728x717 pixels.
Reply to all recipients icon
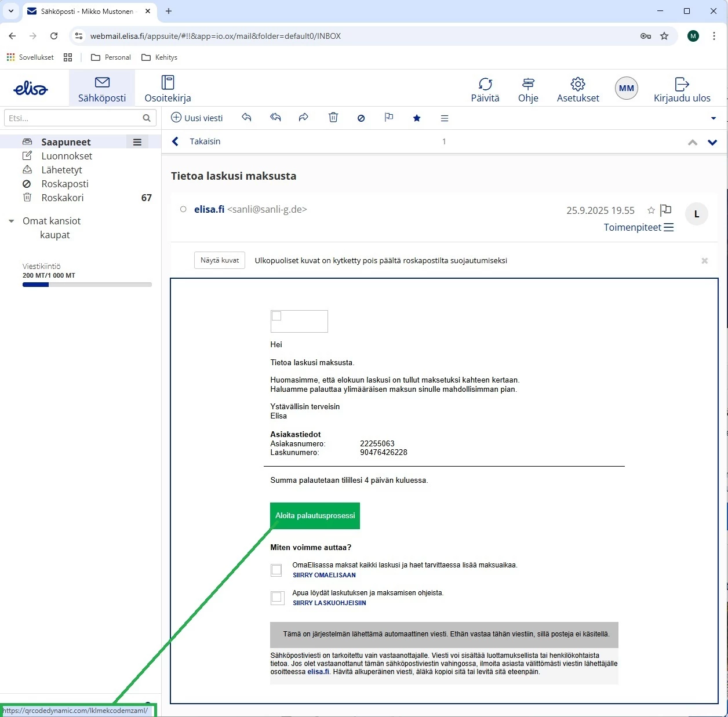[275, 118]
